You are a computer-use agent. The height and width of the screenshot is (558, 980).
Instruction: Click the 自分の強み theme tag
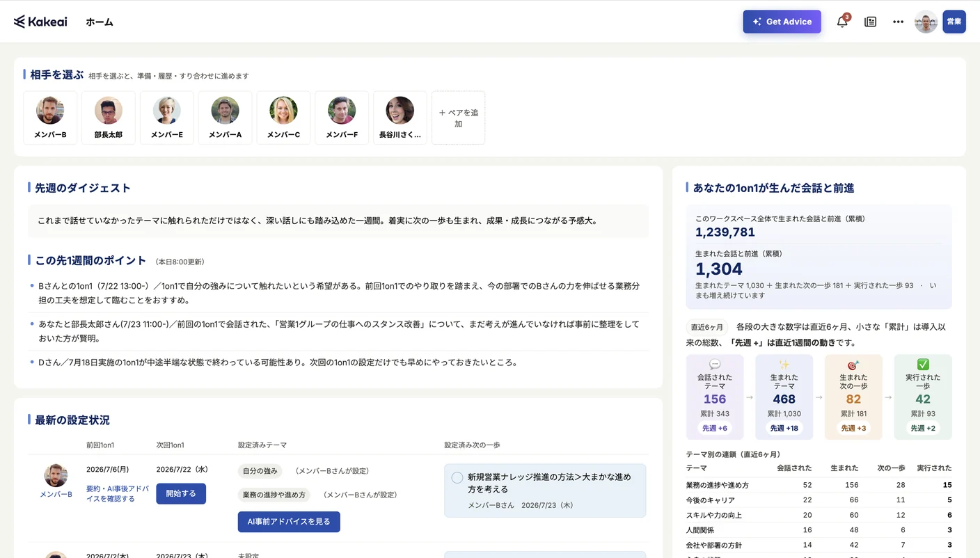[x=260, y=471]
